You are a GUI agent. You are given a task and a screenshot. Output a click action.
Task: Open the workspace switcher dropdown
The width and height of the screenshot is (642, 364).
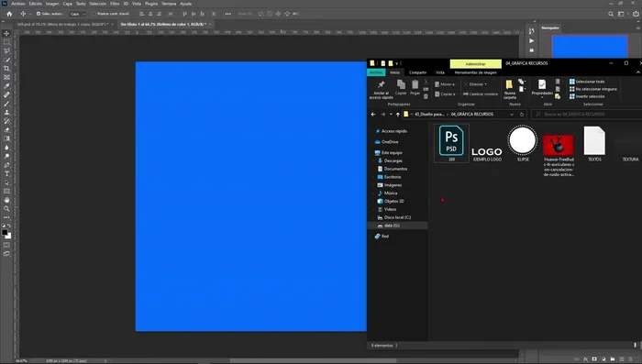click(623, 14)
